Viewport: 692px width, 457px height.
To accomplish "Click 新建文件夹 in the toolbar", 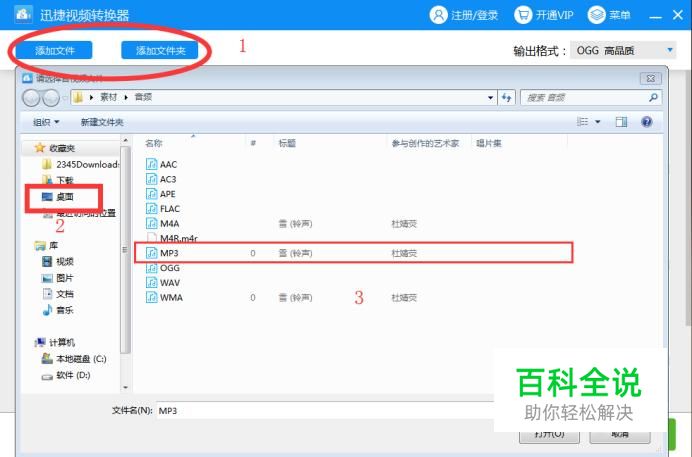I will pyautogui.click(x=102, y=122).
